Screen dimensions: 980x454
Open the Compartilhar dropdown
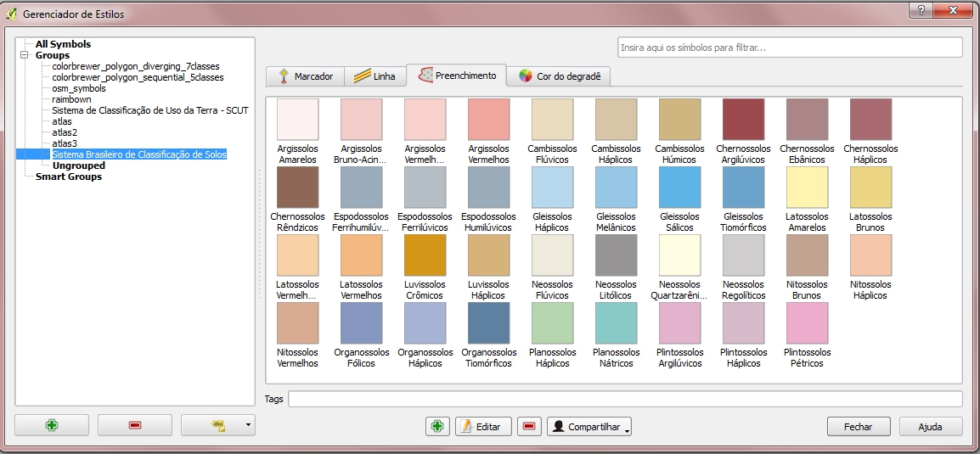click(x=589, y=427)
